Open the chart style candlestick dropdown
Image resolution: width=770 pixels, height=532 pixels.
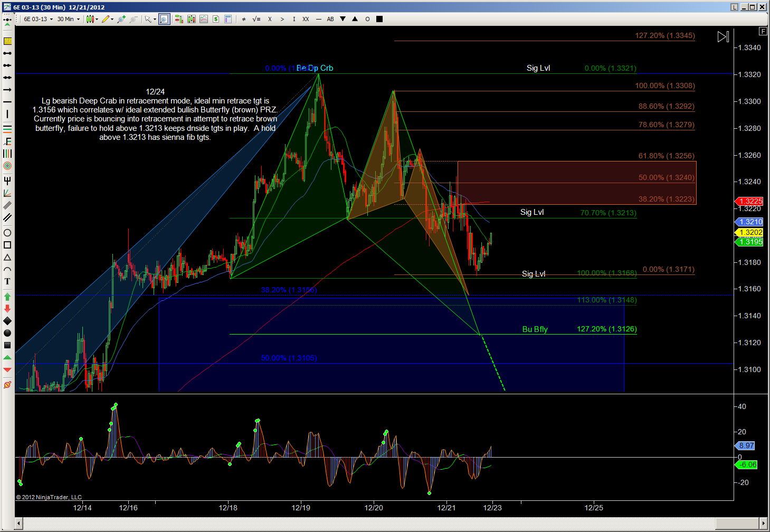tap(92, 19)
